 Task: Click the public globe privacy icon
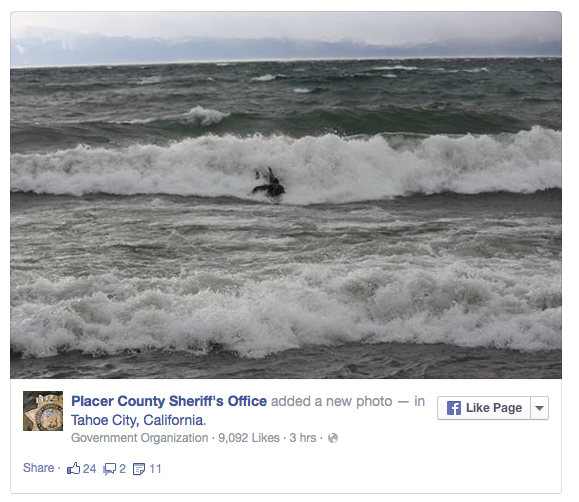(333, 438)
